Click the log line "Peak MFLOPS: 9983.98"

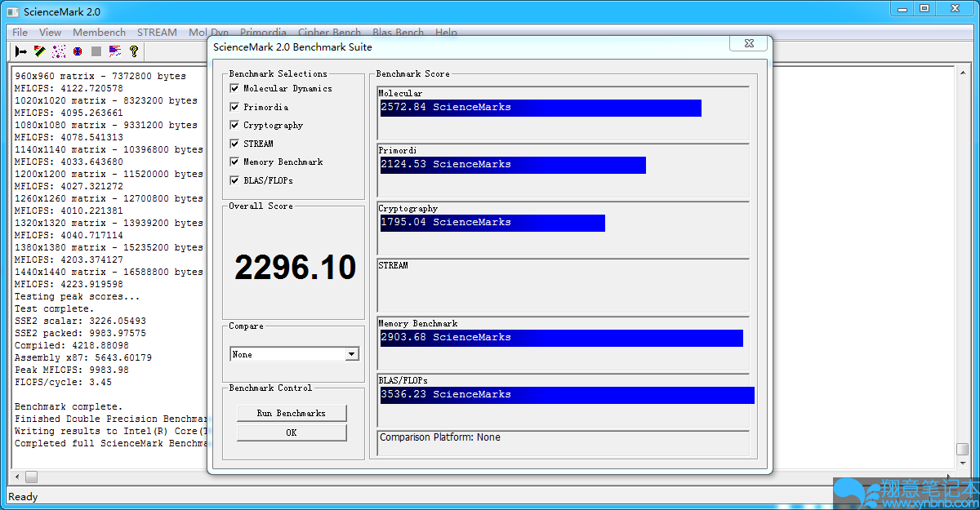(x=72, y=370)
